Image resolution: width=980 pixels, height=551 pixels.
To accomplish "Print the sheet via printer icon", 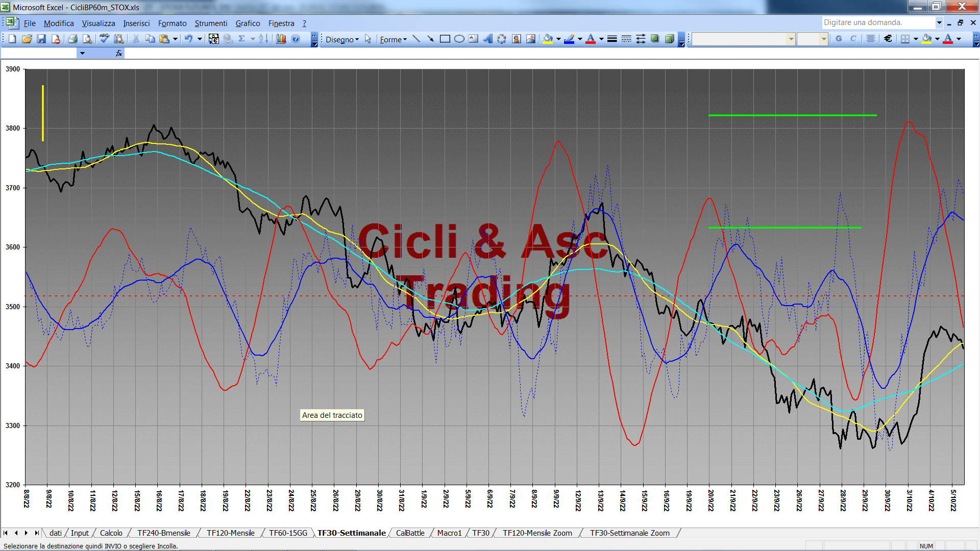I will 72,39.
